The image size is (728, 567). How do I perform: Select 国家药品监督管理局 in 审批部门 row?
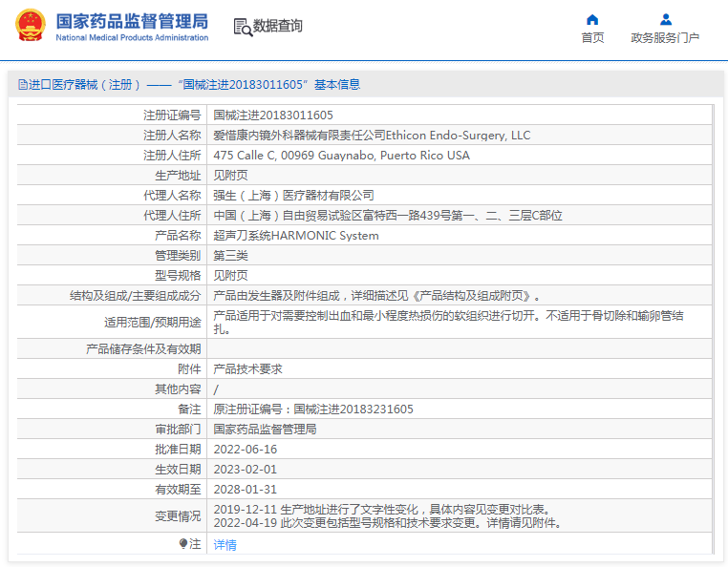[x=265, y=430]
